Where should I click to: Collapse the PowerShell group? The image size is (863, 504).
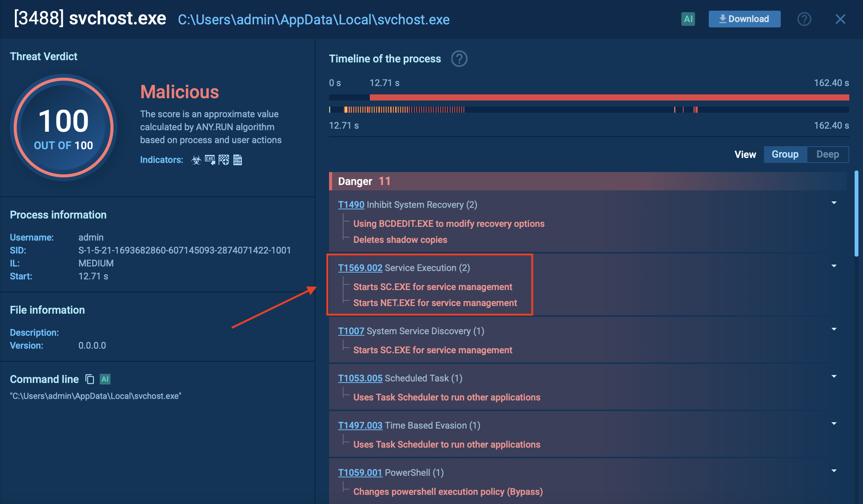click(834, 471)
